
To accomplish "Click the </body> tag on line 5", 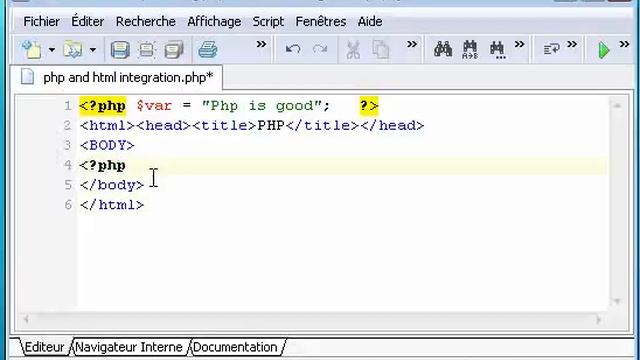I will coord(112,185).
